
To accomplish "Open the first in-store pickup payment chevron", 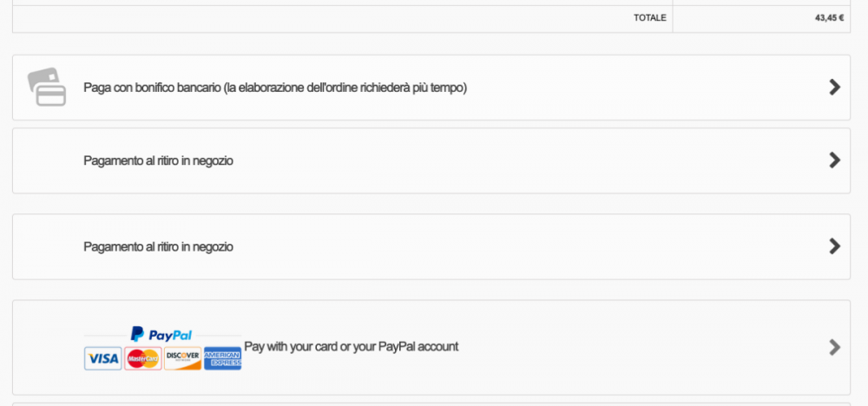I will point(834,160).
